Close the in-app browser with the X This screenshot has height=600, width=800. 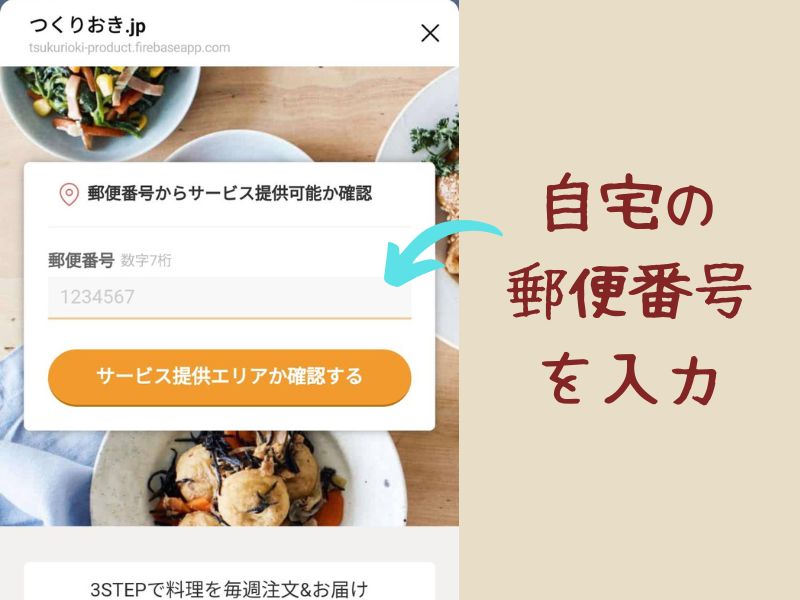point(430,34)
